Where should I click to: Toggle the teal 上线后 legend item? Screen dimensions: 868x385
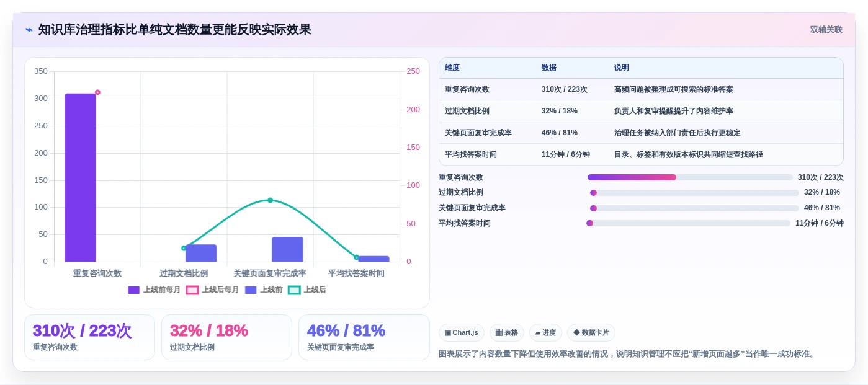tap(307, 290)
